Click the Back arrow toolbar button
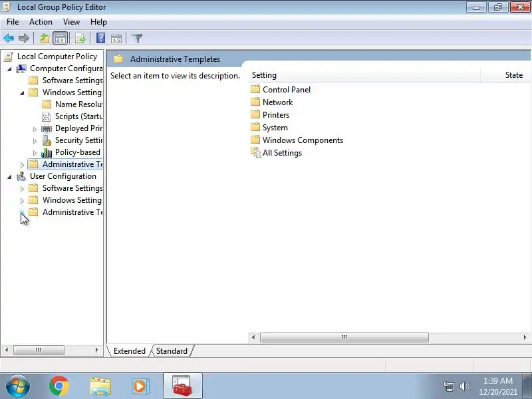This screenshot has height=399, width=532. [x=9, y=39]
